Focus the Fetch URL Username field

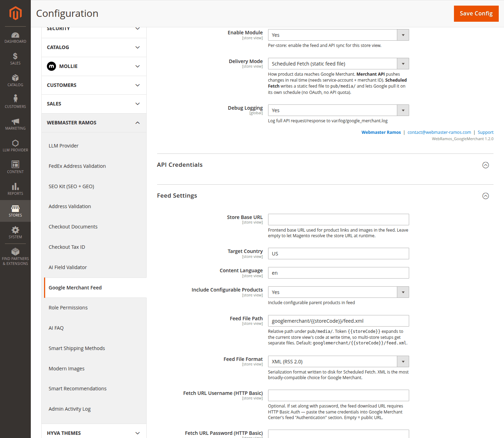tap(338, 396)
